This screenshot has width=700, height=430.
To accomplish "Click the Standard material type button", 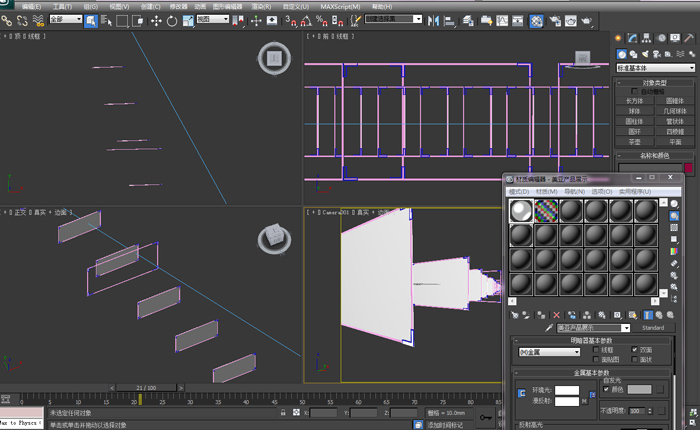I will (652, 327).
